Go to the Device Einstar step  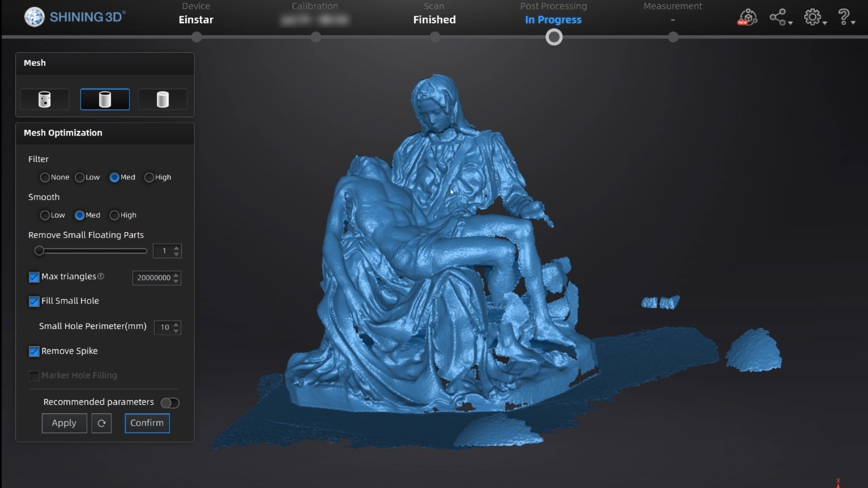tap(196, 14)
